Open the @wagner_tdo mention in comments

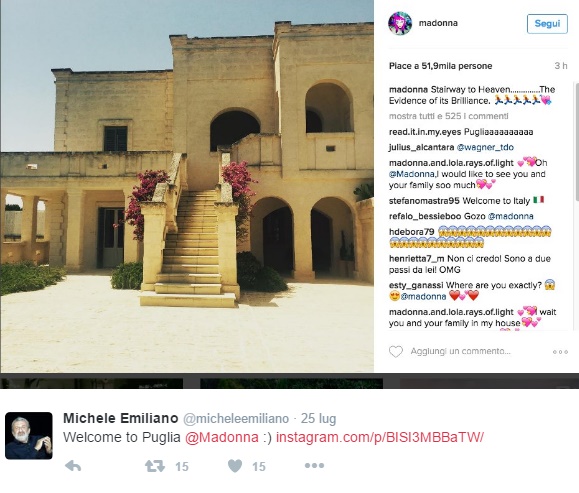[x=485, y=147]
